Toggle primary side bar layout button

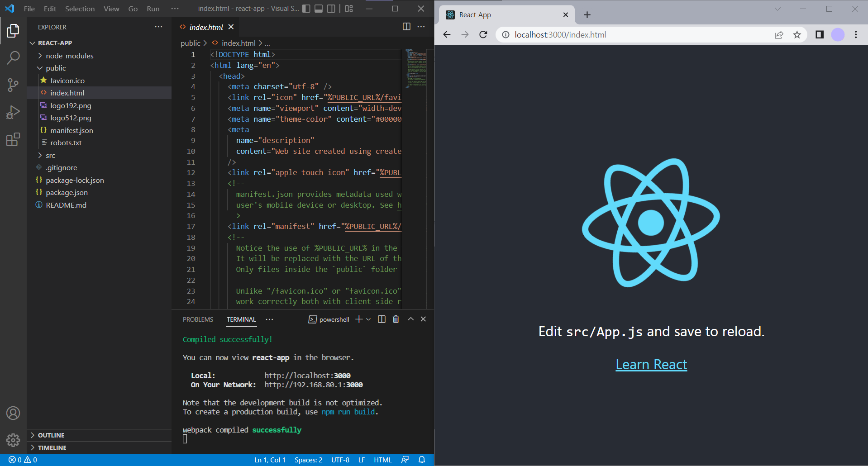[306, 9]
